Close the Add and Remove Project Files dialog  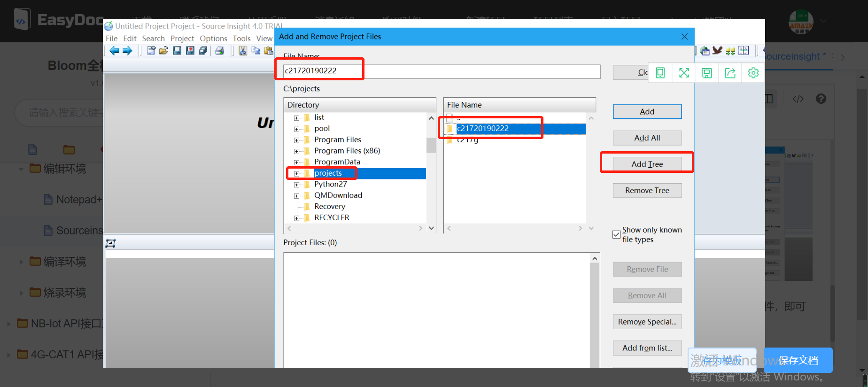tap(684, 37)
